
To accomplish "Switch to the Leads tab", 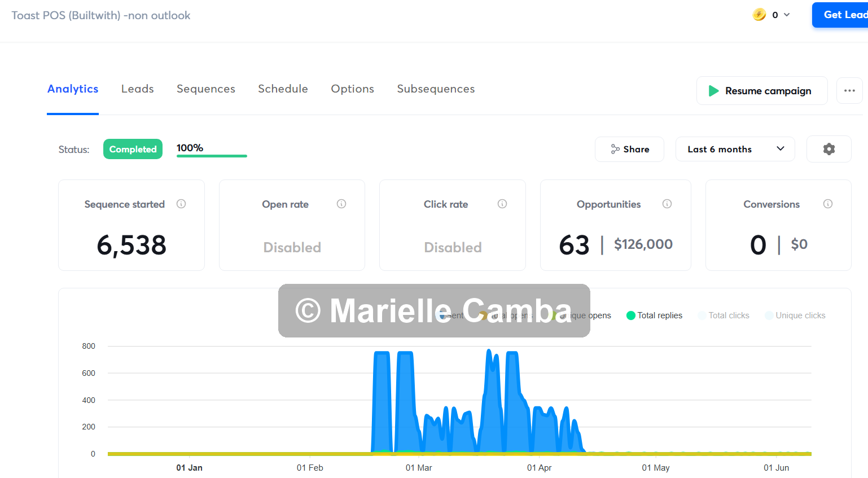I will (137, 89).
